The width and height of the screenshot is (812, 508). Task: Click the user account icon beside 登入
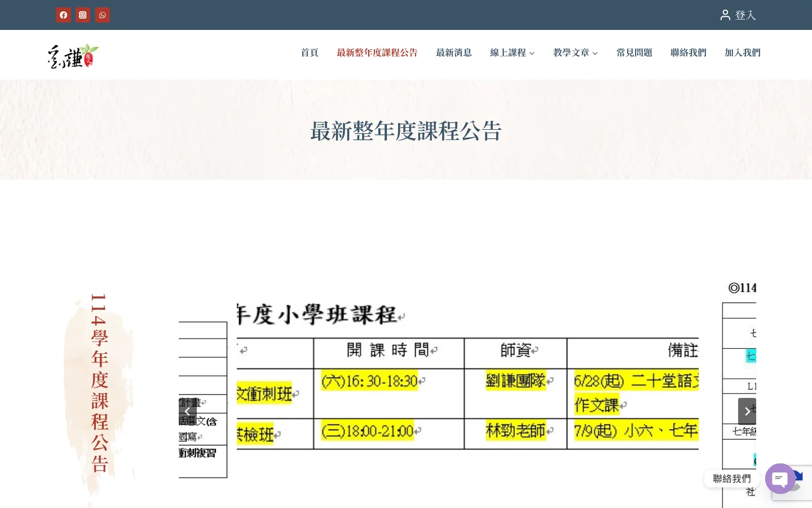pyautogui.click(x=725, y=15)
